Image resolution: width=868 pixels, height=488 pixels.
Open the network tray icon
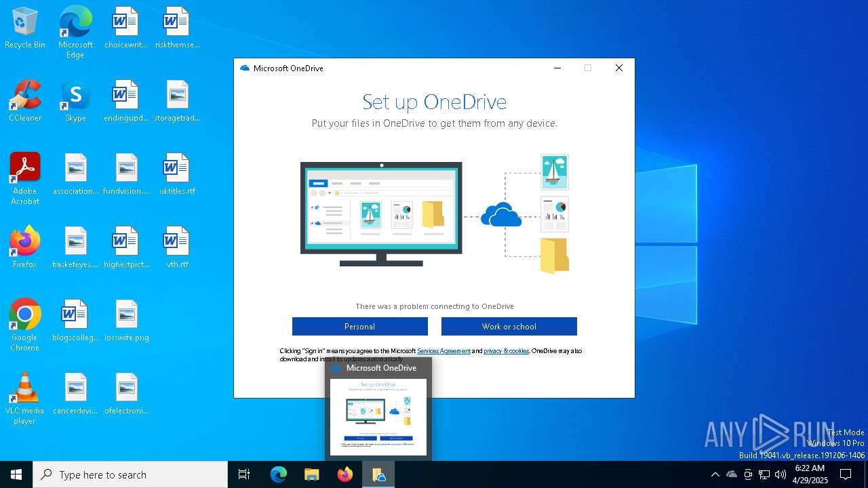[x=764, y=474]
